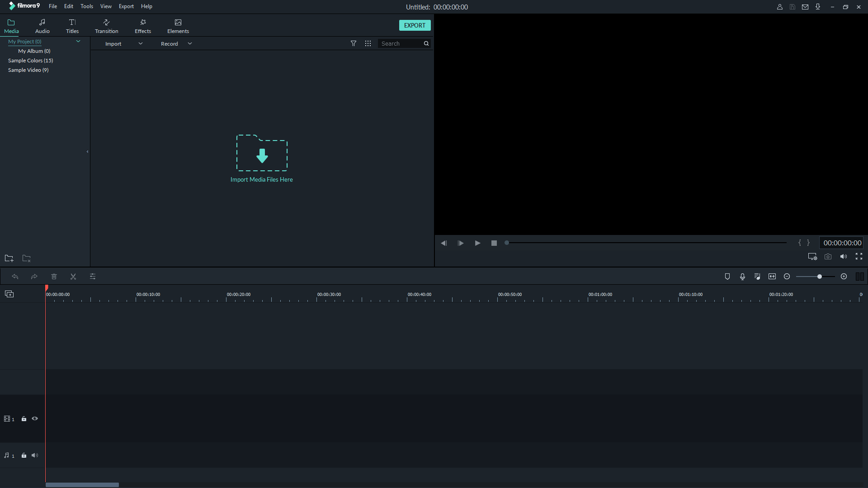
Task: Click the filter funnel icon in the media panel
Action: 354,44
